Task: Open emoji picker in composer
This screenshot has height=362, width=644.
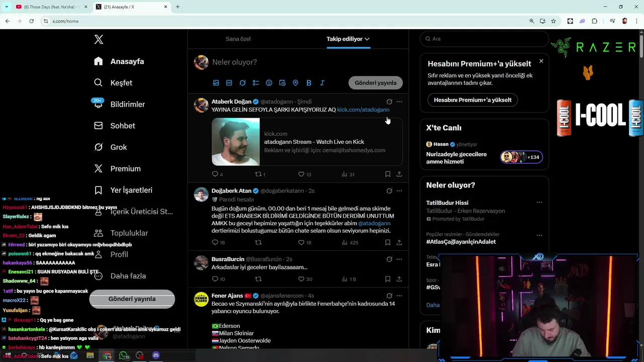Action: pos(269,83)
